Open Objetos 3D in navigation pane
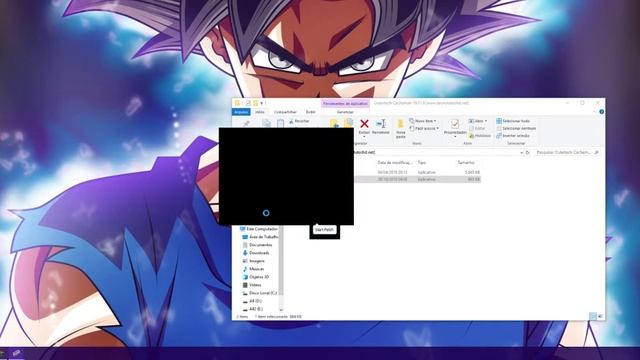The width and height of the screenshot is (640, 360). (x=256, y=277)
